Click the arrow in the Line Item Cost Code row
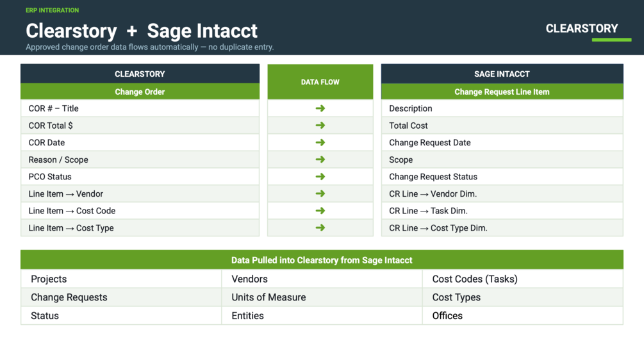This screenshot has width=644, height=362. click(320, 211)
